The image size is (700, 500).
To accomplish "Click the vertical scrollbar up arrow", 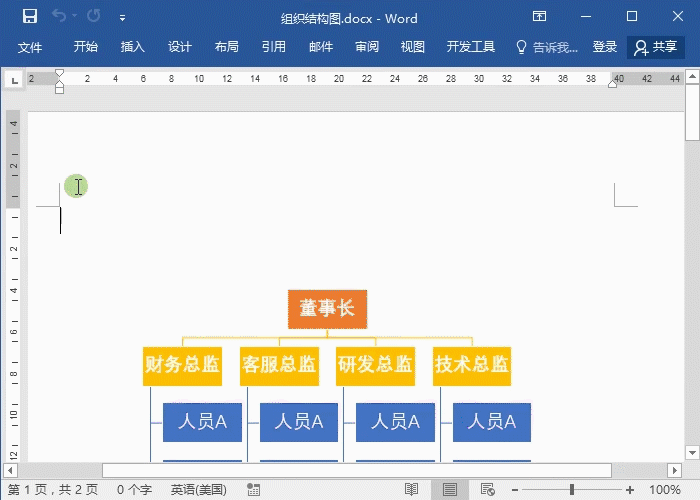I will click(692, 76).
